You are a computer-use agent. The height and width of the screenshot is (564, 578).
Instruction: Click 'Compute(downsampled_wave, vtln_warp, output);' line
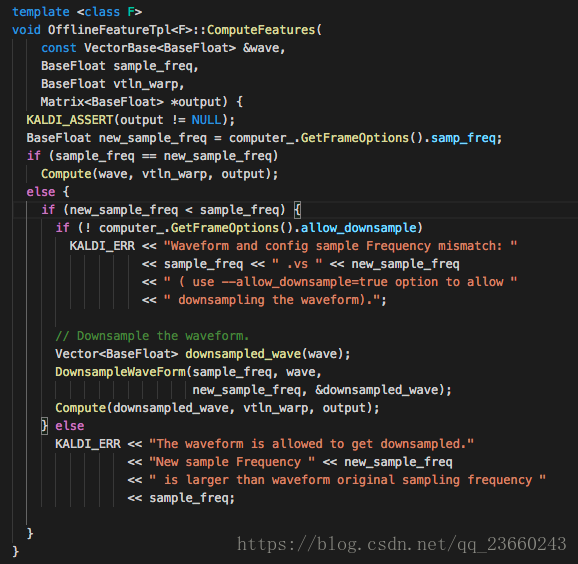point(217,408)
